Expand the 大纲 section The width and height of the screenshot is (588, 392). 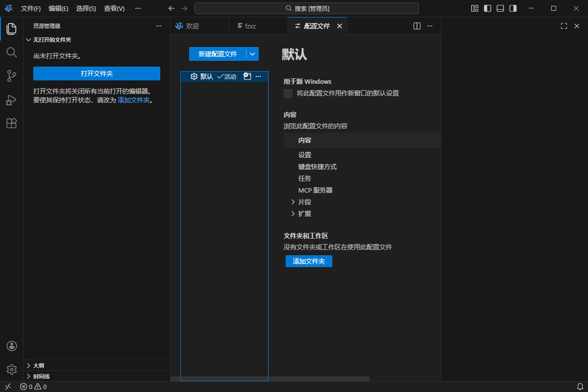pyautogui.click(x=28, y=366)
